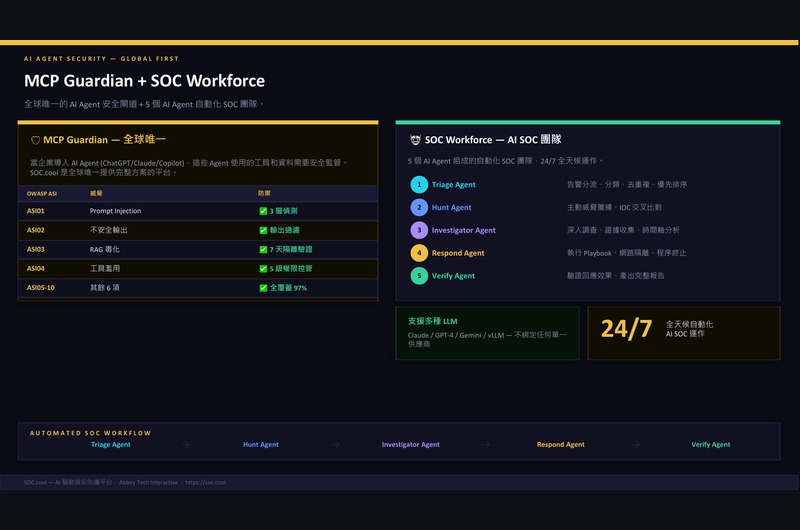The width and height of the screenshot is (800, 530).
Task: Click Investigator Agent in the SOC Workforce list
Action: 464,230
